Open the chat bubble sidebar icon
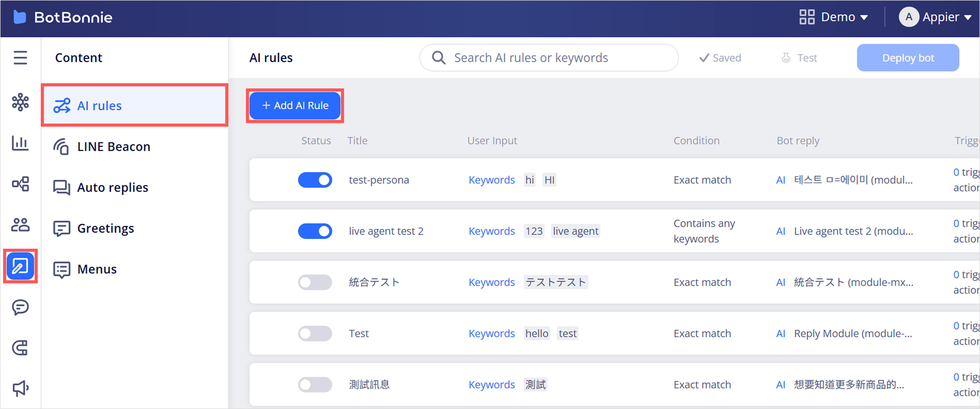This screenshot has height=409, width=980. 20,307
